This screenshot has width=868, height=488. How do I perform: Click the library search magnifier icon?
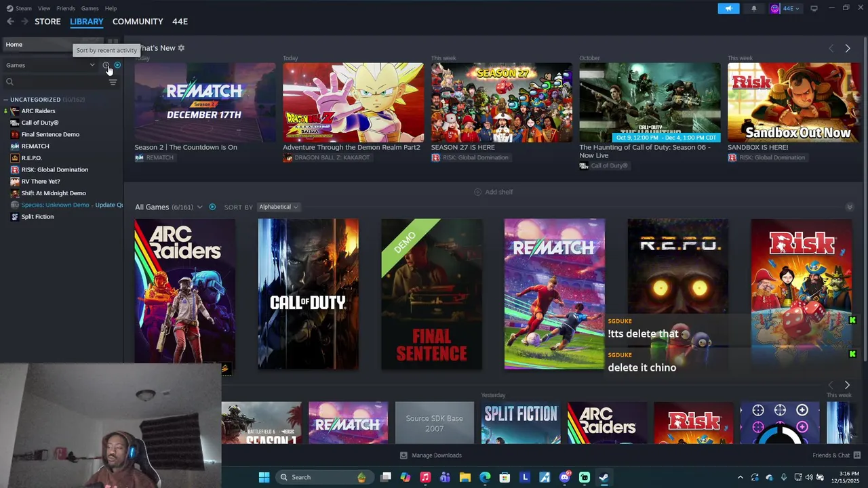9,82
